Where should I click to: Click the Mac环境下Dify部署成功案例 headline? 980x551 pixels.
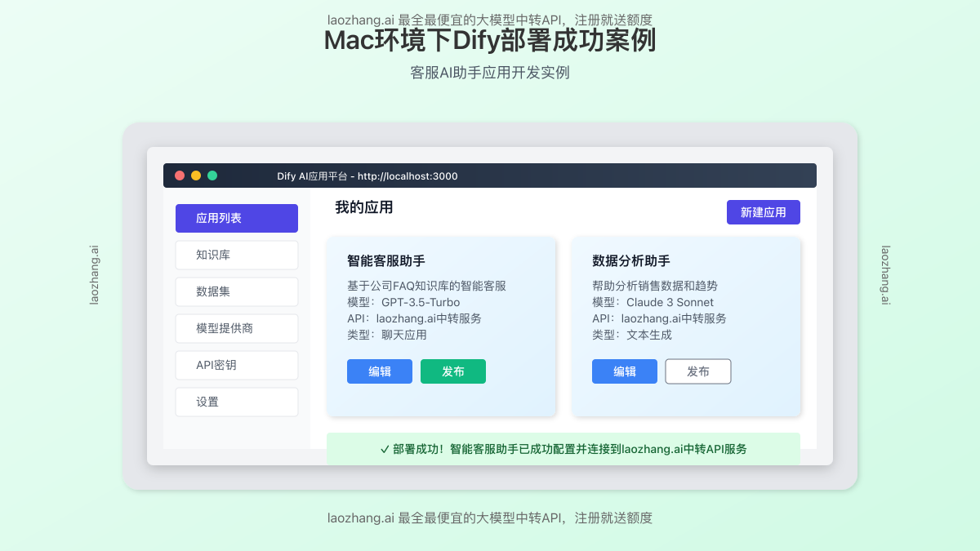point(490,41)
